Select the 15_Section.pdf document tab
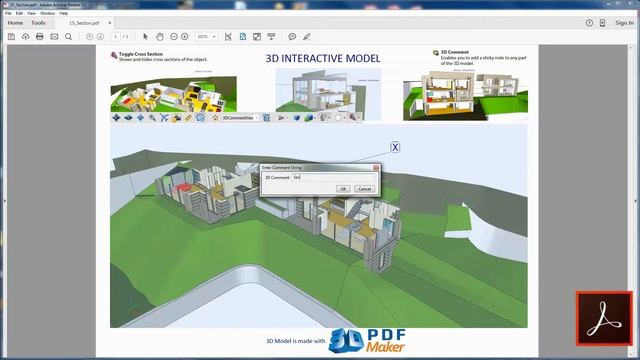This screenshot has height=360, width=640. coord(84,23)
